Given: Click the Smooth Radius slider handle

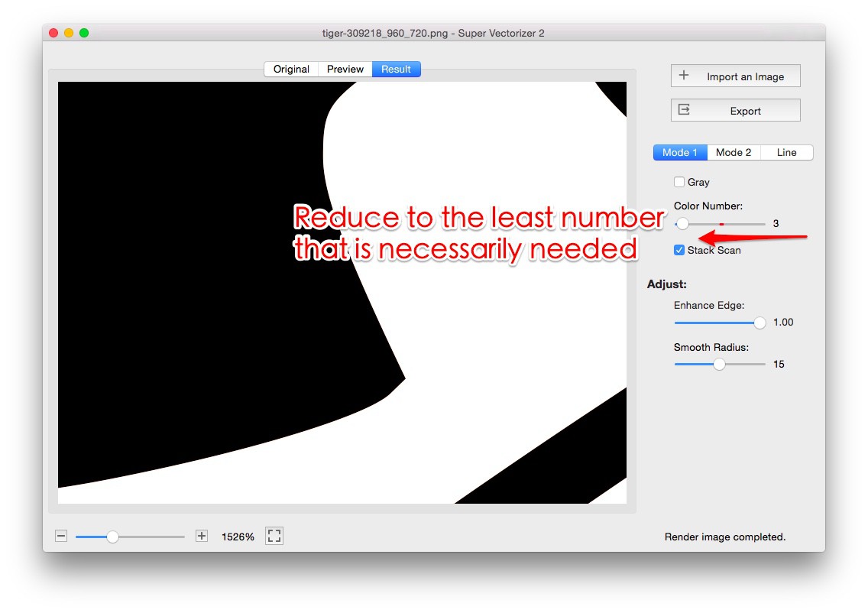Looking at the screenshot, I should 719,365.
